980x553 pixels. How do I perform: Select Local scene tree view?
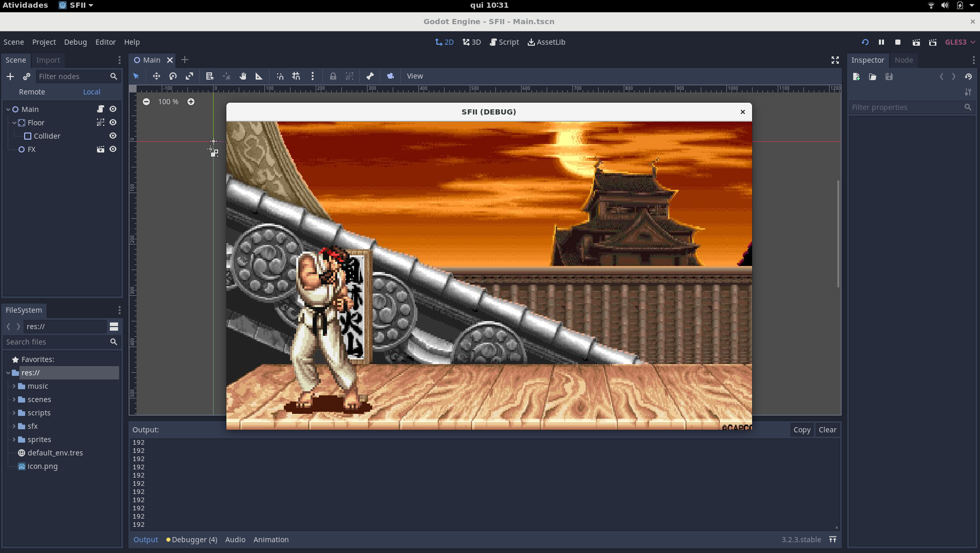[x=92, y=92]
